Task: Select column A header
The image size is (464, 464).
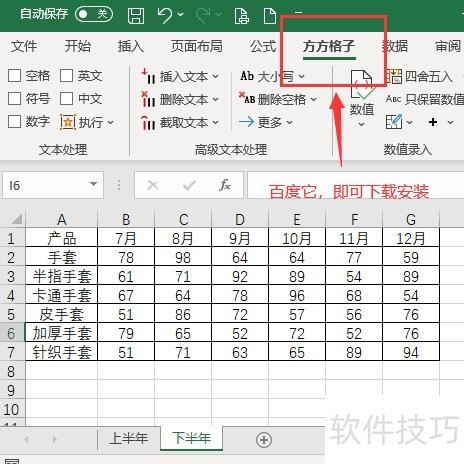Action: point(62,219)
